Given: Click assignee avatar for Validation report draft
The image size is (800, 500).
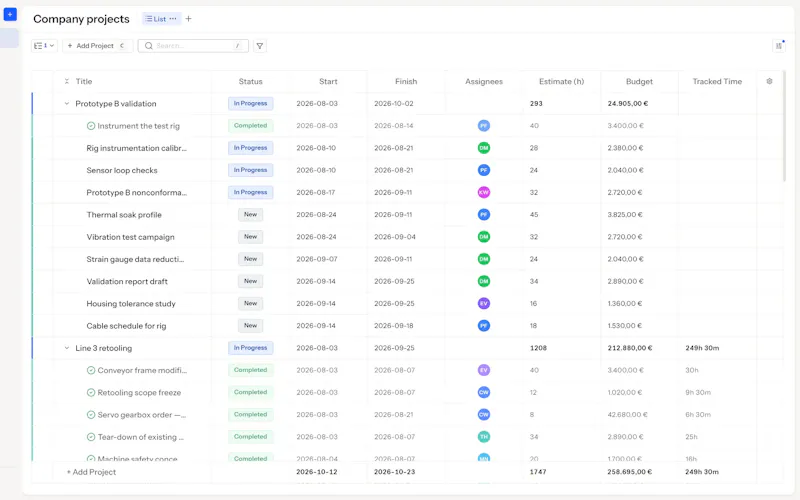Looking at the screenshot, I should [484, 281].
